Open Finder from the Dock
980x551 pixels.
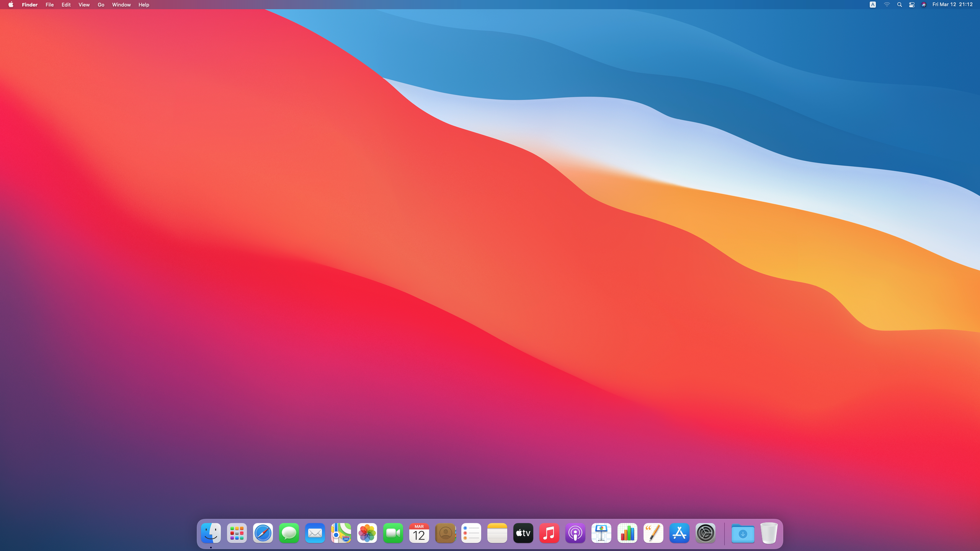(211, 533)
